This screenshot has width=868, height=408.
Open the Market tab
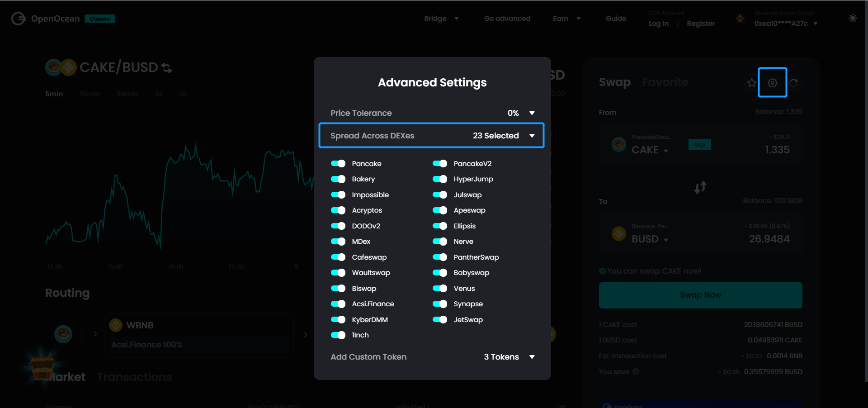coord(66,377)
